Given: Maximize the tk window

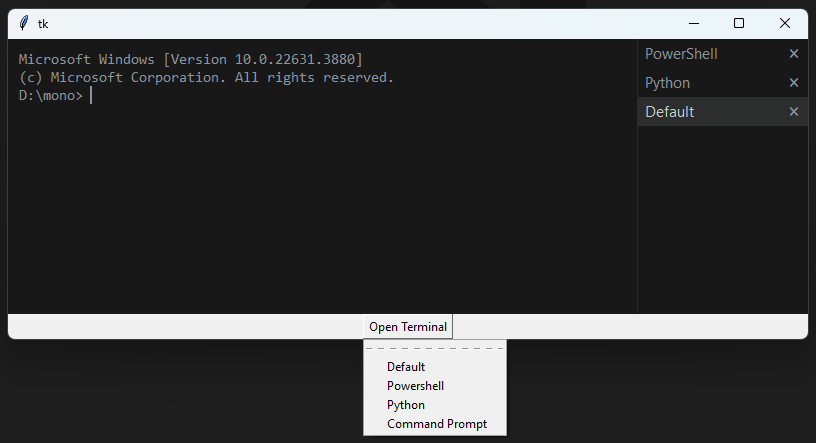Looking at the screenshot, I should click(739, 23).
